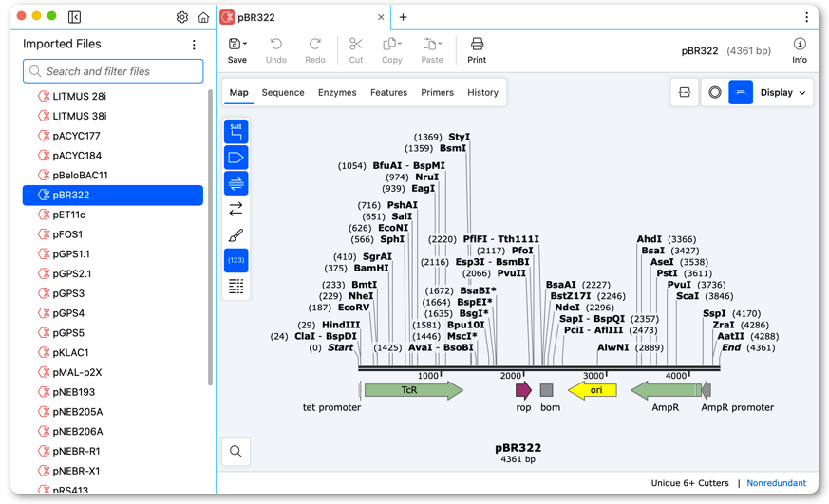Click the collapse sidebar icon
Screen dimensions: 829x504
pyautogui.click(x=75, y=17)
